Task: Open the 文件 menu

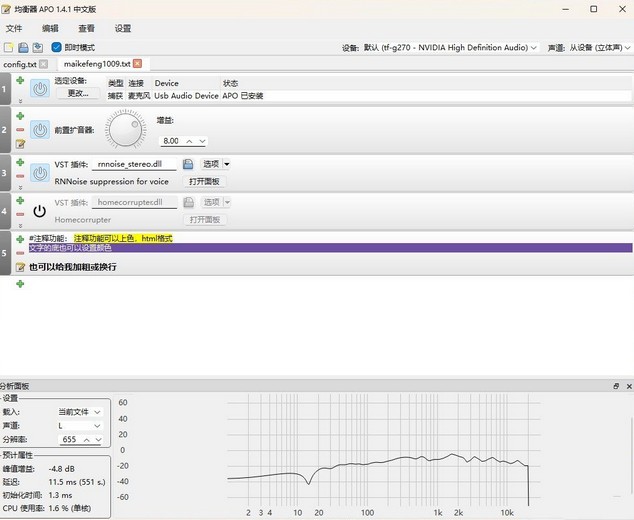Action: click(x=14, y=28)
